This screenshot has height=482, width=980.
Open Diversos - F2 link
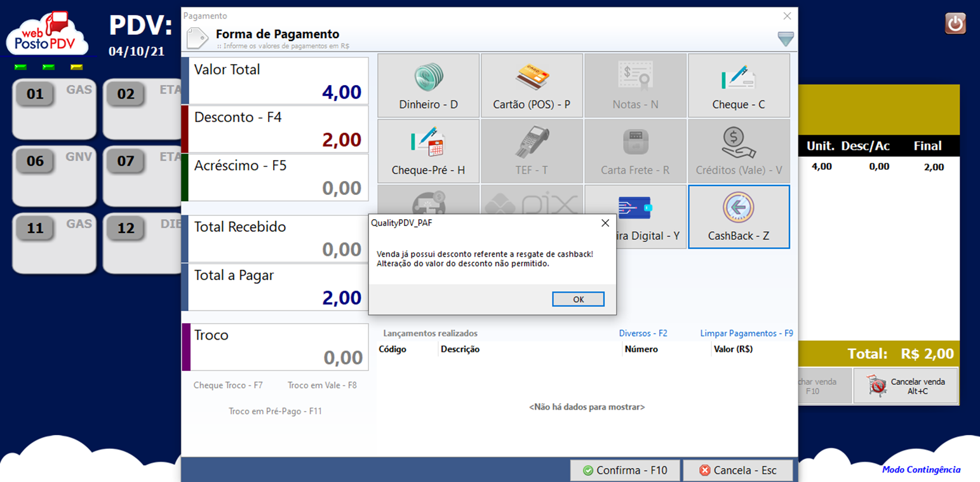tap(643, 333)
